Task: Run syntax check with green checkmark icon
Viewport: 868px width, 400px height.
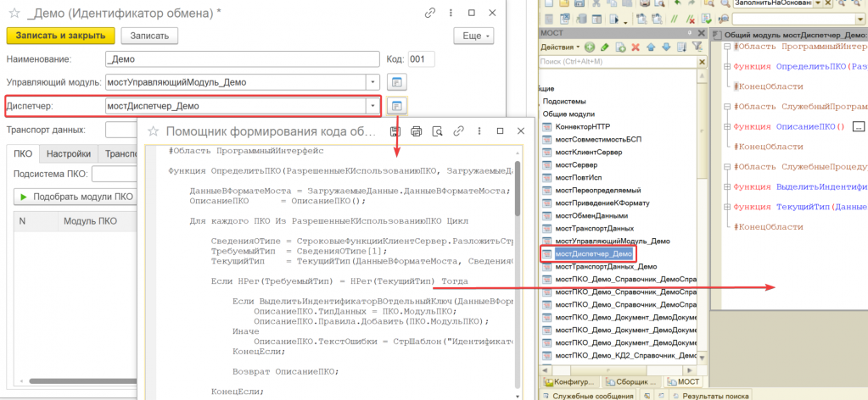Action: [x=708, y=19]
